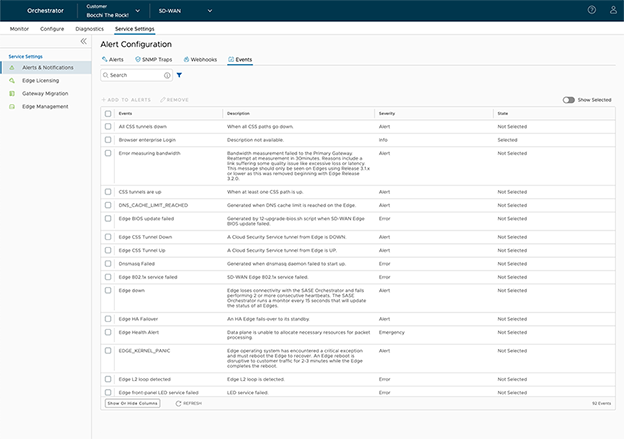The image size is (624, 439).
Task: Open the user account icon
Action: click(613, 10)
